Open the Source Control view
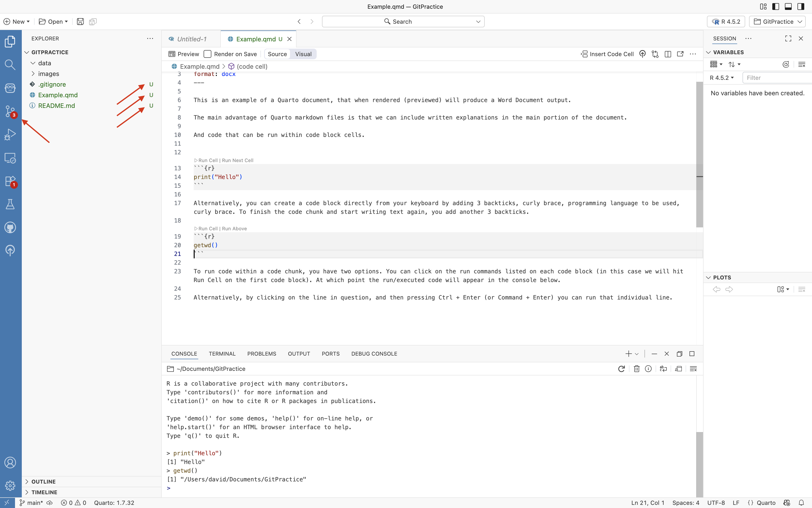812x508 pixels. [x=10, y=111]
